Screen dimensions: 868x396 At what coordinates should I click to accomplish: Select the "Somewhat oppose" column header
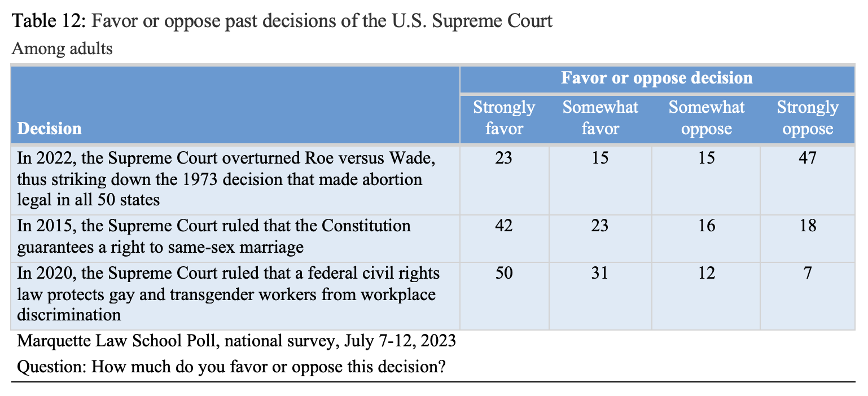tap(706, 118)
